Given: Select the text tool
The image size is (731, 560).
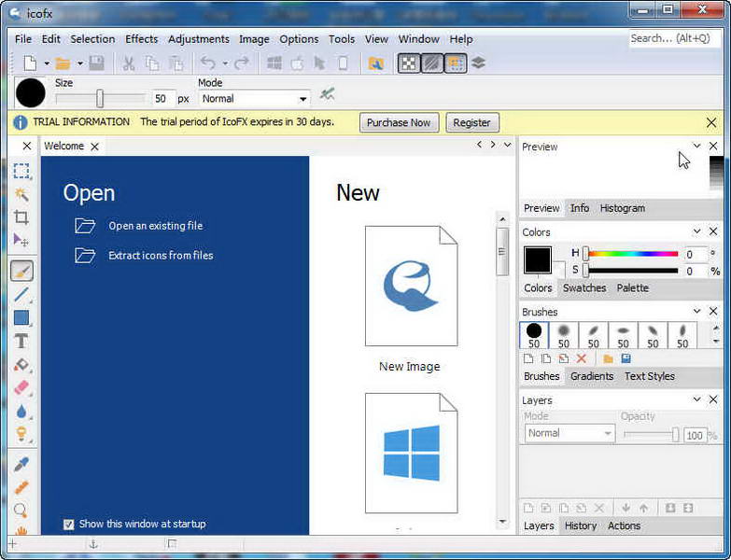Looking at the screenshot, I should tap(21, 341).
